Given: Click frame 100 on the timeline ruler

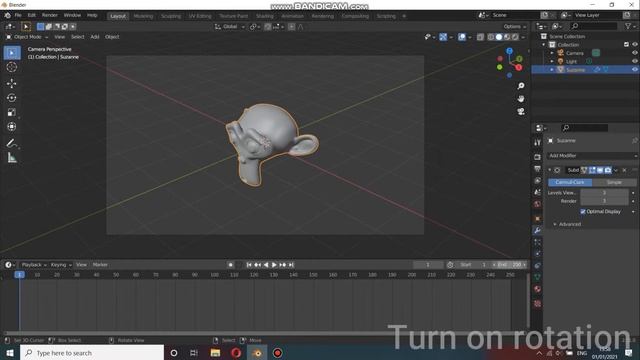Looking at the screenshot, I should 214,275.
